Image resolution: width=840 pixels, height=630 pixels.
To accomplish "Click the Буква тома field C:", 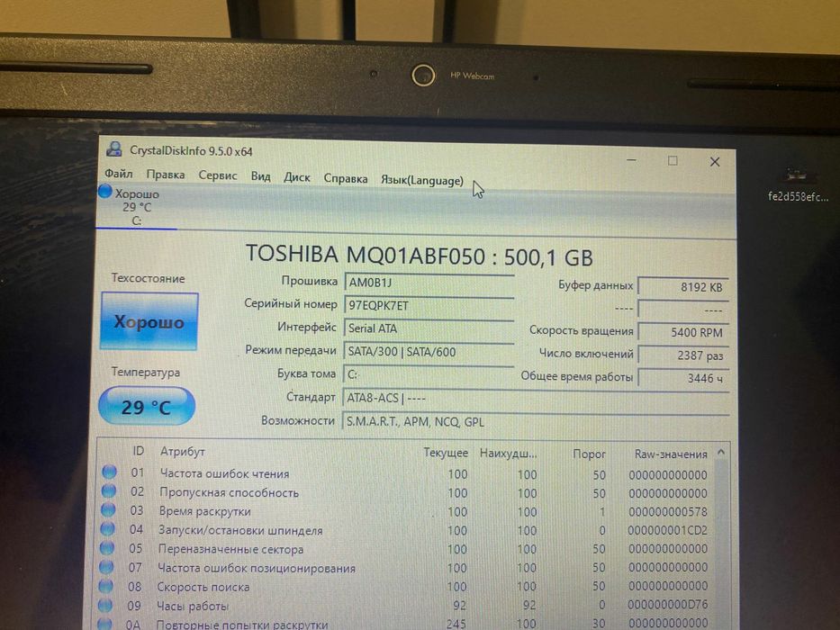I will [428, 374].
